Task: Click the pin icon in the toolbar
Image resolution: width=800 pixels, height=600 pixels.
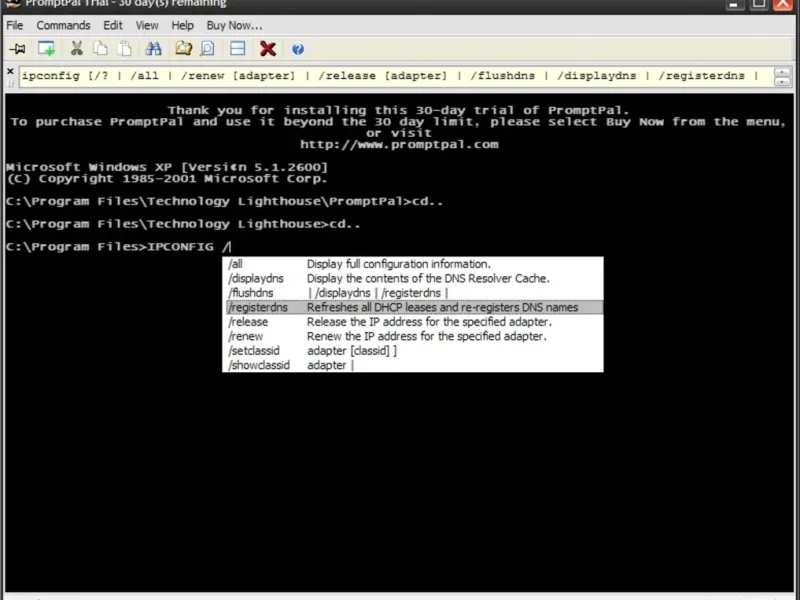Action: point(17,49)
